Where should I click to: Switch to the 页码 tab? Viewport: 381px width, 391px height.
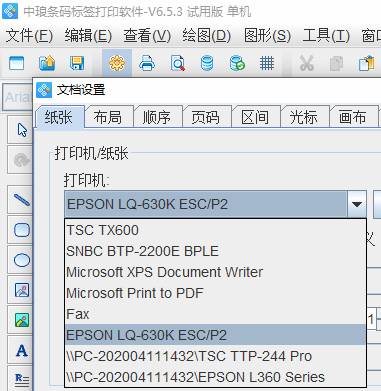[206, 117]
